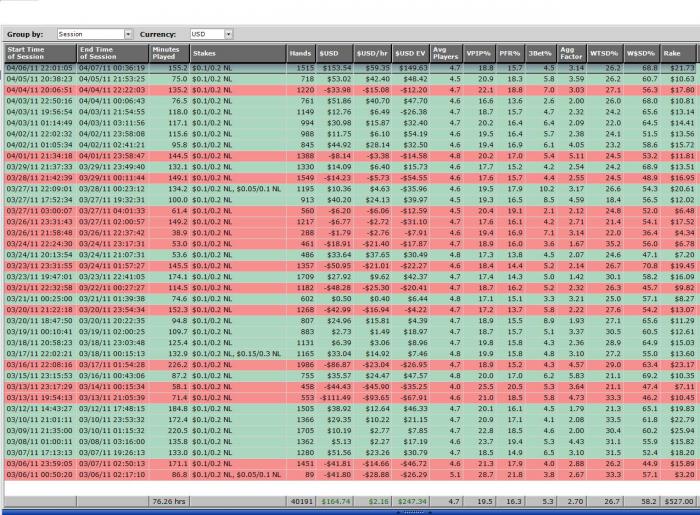Sort by End Time of Session column
The width and height of the screenshot is (700, 515).
112,53
